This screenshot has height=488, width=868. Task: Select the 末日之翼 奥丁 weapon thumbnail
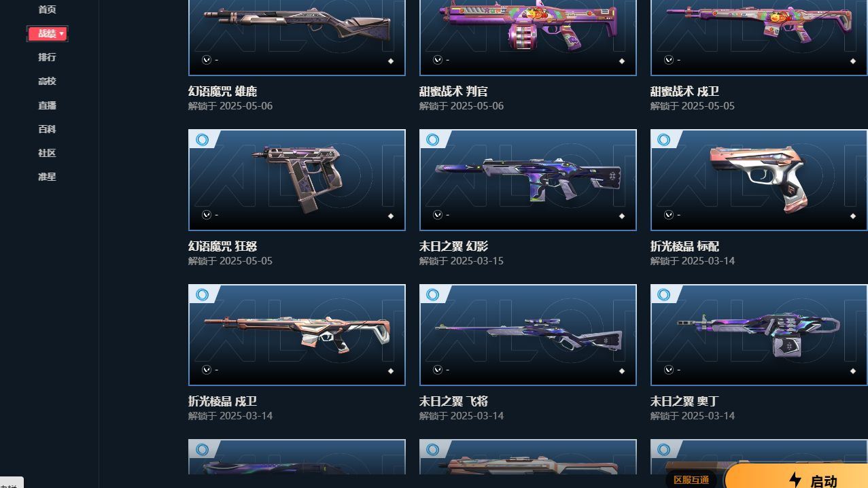[759, 335]
